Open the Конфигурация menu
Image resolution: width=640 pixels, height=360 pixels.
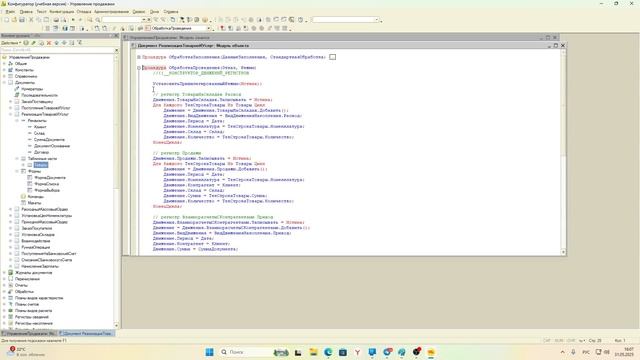[62, 12]
